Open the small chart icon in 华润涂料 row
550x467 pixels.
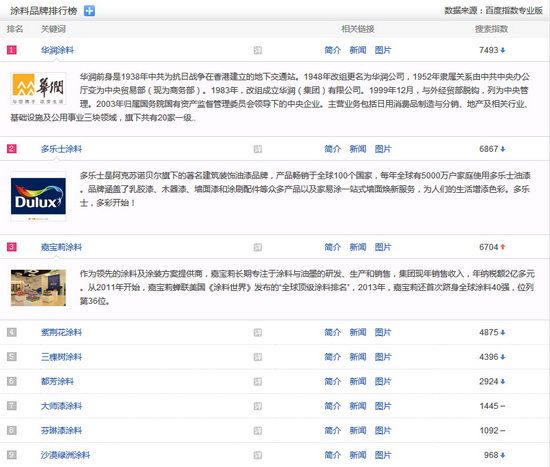click(x=258, y=51)
